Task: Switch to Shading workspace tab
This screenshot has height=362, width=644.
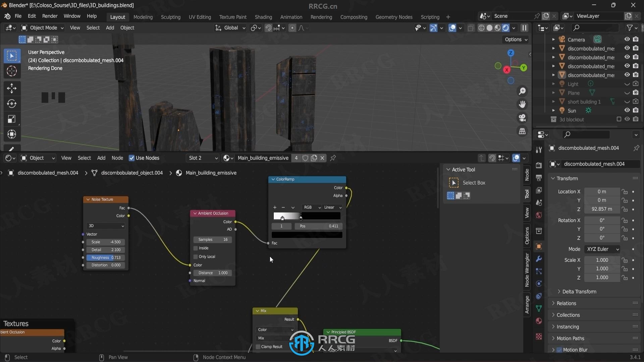Action: [263, 17]
